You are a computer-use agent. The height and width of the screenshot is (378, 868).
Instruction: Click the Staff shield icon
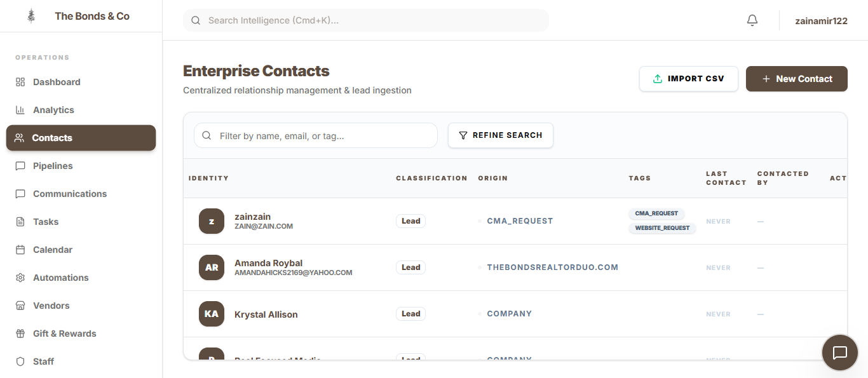click(x=20, y=361)
